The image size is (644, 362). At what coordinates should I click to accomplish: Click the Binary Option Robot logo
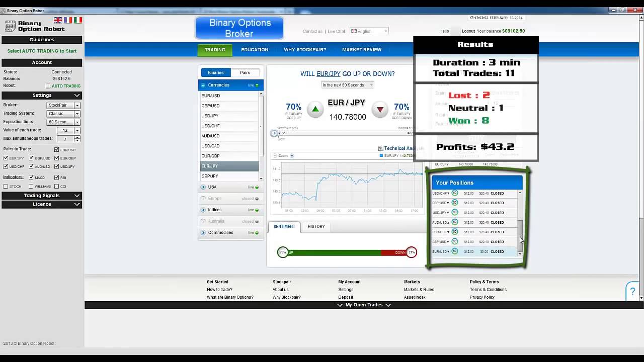pyautogui.click(x=35, y=26)
